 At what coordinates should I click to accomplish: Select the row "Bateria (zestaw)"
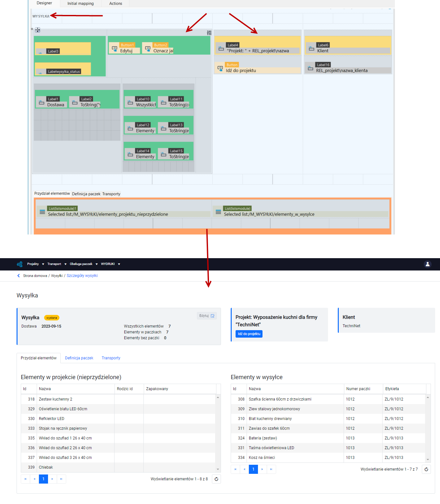pos(328,438)
